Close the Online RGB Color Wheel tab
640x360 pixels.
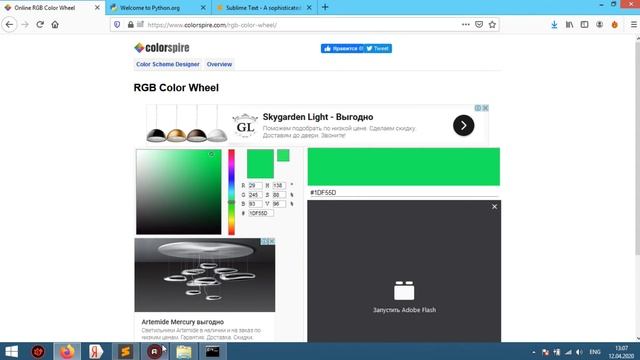click(97, 7)
